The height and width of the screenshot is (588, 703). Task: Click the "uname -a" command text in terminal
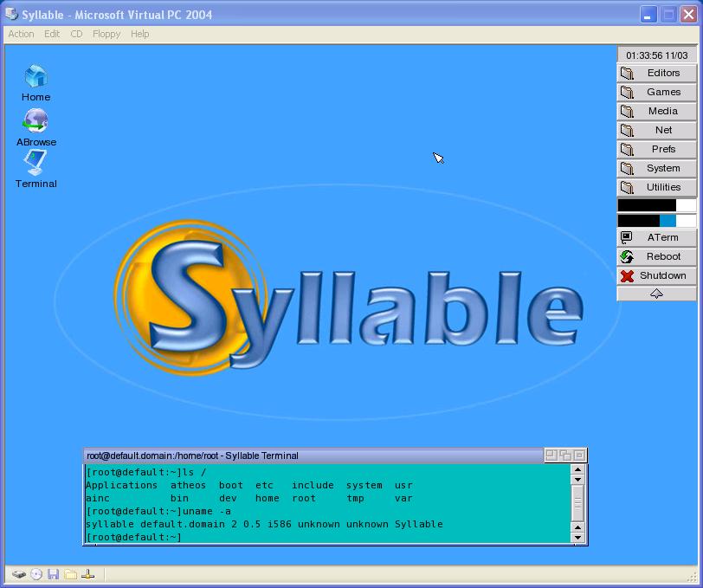[x=207, y=511]
